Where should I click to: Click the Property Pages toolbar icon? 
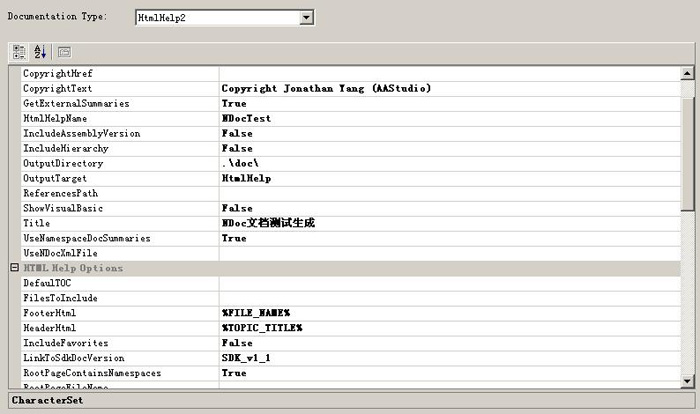point(63,51)
